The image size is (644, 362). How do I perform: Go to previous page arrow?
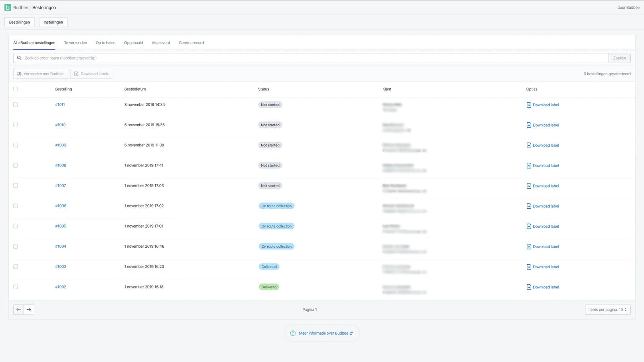tap(19, 310)
